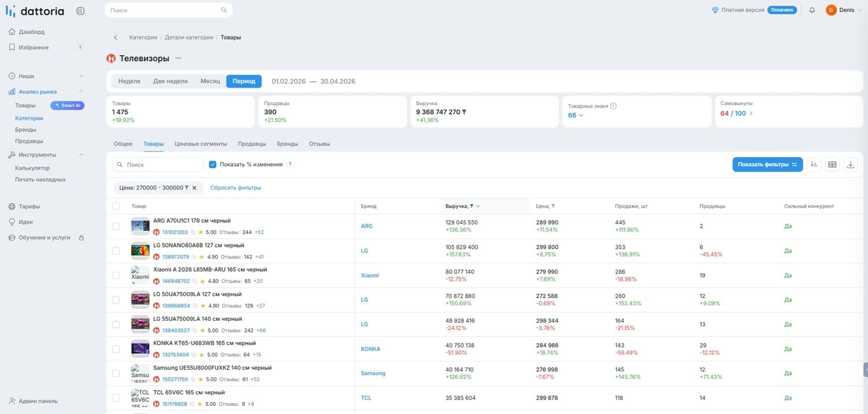Viewport: 868px width, 414px height.
Task: Select the Xiaomi A 2026 row checkbox
Action: [x=116, y=276]
